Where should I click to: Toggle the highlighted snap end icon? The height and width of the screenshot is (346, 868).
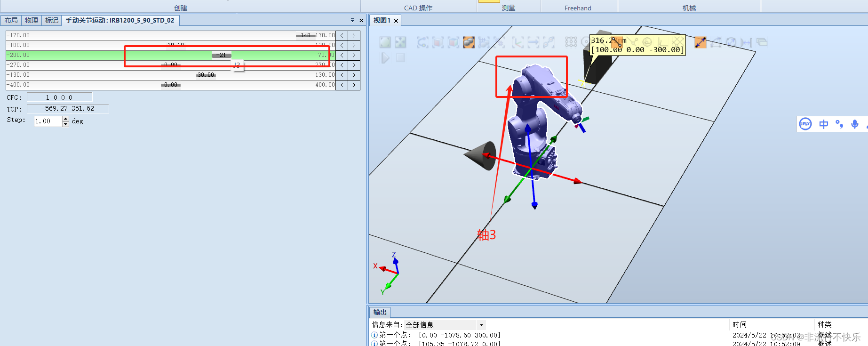[x=617, y=42]
